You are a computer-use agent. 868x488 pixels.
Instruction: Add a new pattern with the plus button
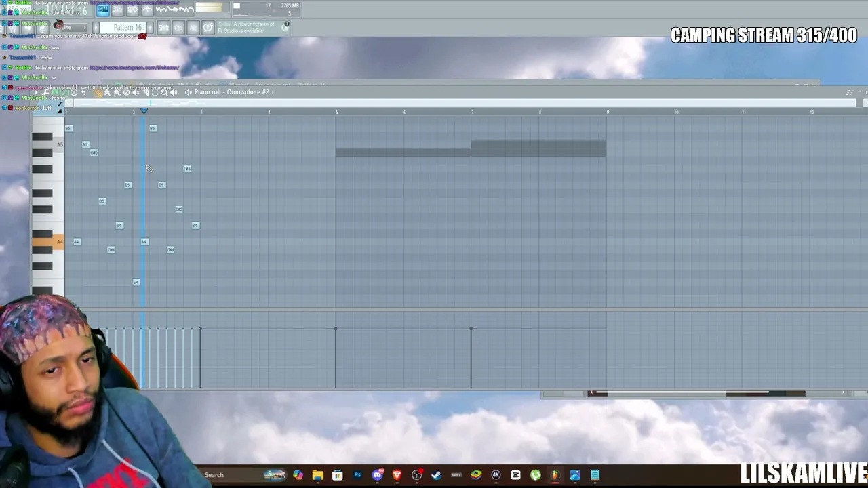(x=150, y=28)
